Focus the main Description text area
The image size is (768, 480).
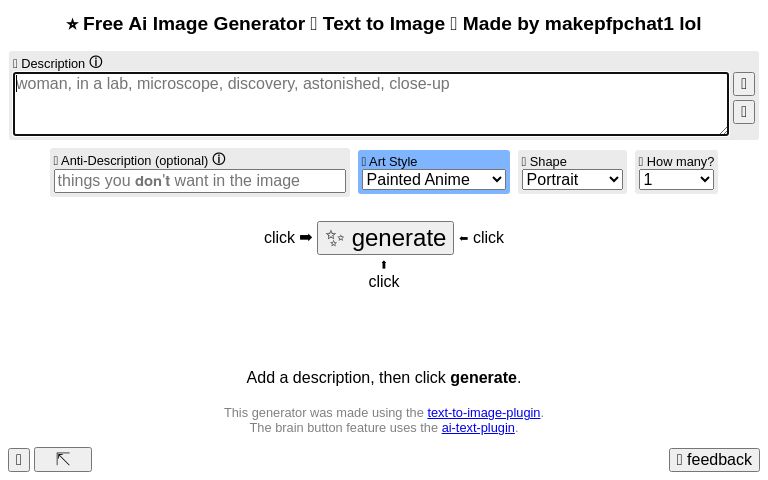point(370,103)
